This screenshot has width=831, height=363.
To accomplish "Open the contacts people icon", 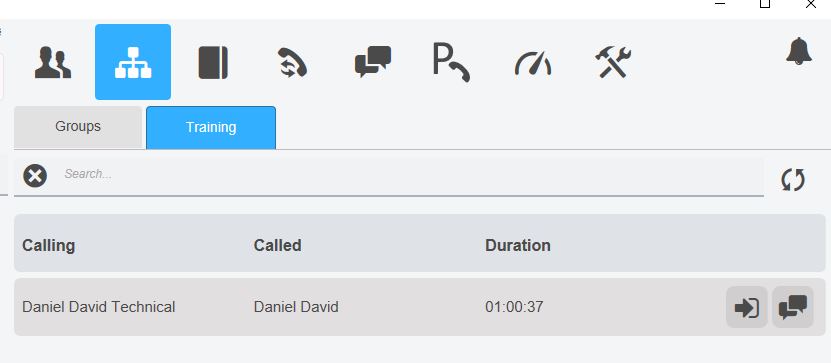I will (53, 63).
